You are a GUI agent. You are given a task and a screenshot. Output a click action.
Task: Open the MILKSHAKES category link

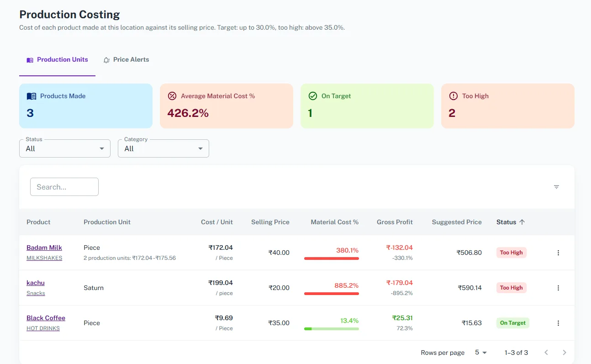click(x=44, y=258)
